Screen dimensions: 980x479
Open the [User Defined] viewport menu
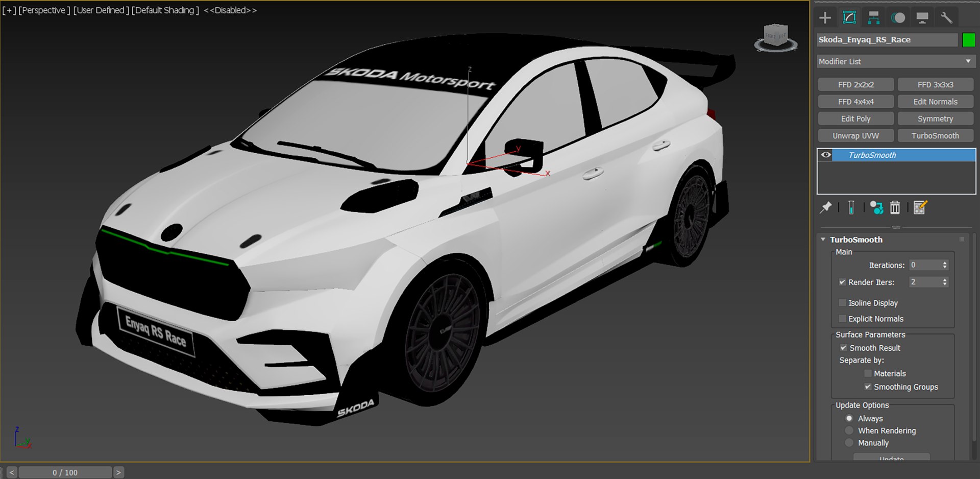point(101,10)
